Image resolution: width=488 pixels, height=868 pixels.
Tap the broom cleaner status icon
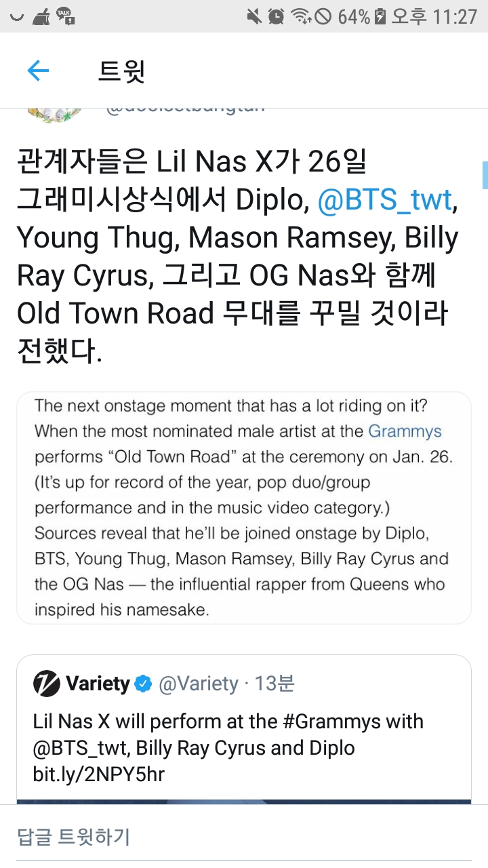(41, 16)
